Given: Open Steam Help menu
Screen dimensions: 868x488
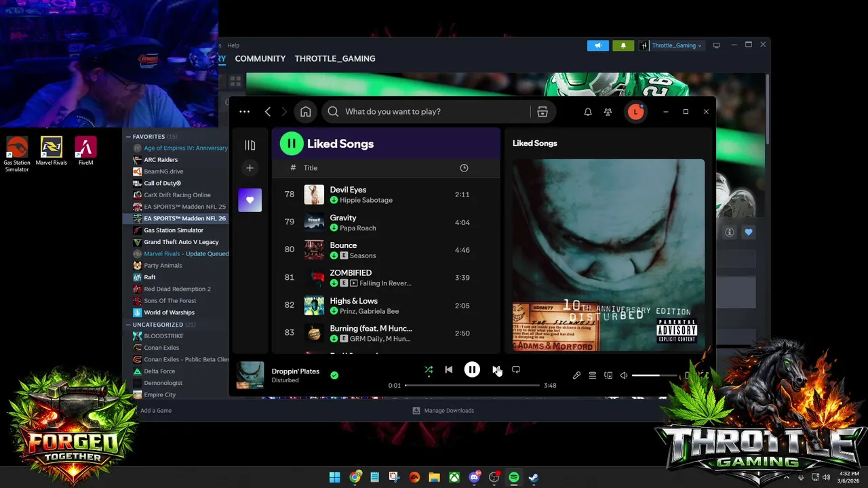Looking at the screenshot, I should pyautogui.click(x=233, y=45).
